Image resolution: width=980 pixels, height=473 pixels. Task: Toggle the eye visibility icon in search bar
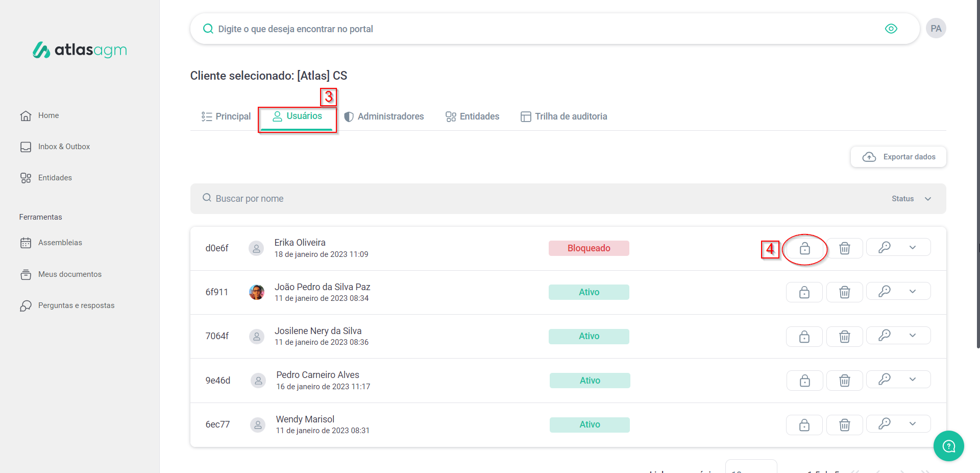pos(891,29)
